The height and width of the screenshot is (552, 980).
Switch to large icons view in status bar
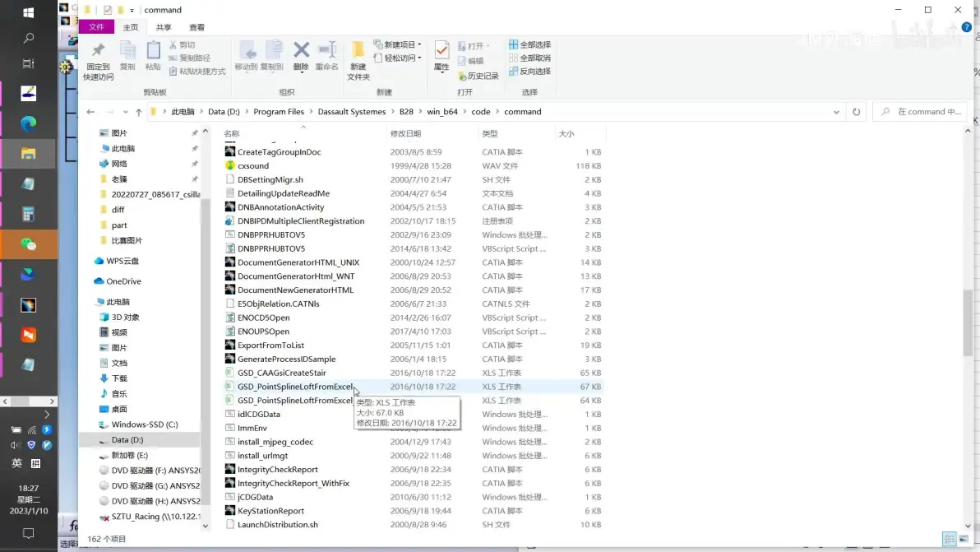pos(964,539)
